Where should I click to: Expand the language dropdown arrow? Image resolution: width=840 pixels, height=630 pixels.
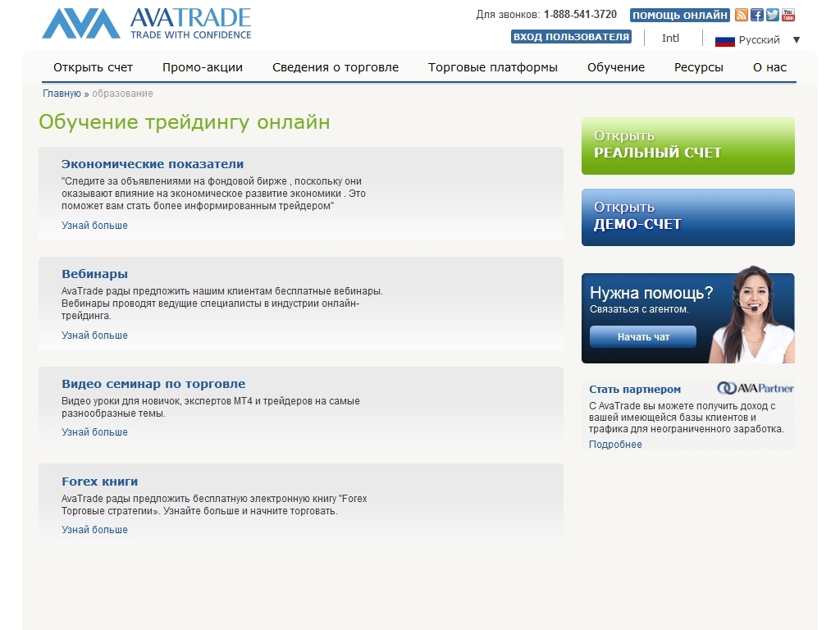(796, 40)
